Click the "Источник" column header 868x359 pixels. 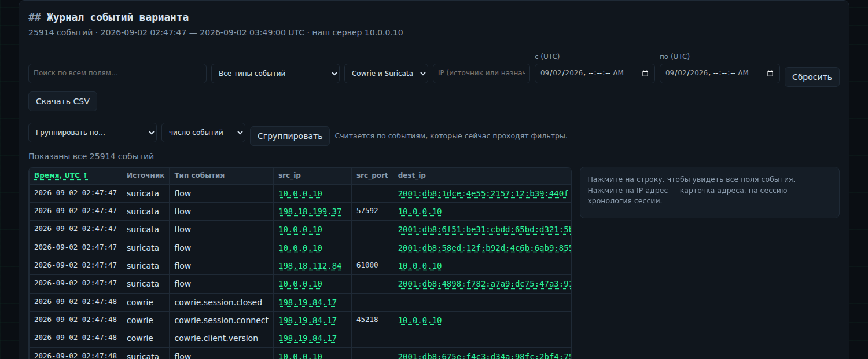pos(145,175)
